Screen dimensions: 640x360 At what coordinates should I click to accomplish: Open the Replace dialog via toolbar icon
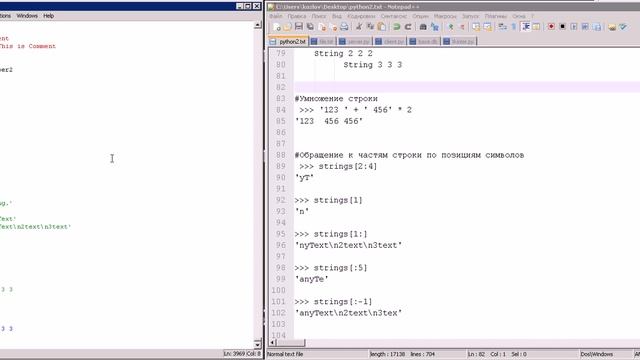(x=435, y=27)
